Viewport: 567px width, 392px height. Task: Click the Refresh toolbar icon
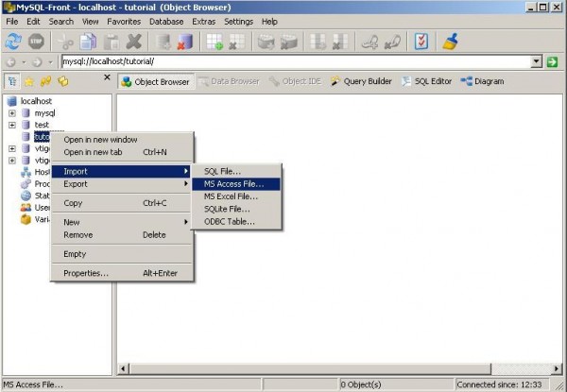coord(13,42)
